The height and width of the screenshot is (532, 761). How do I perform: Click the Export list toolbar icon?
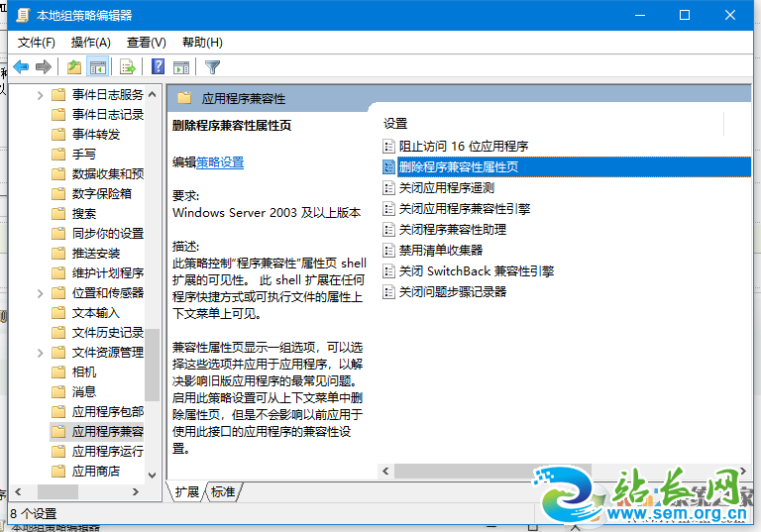127,67
